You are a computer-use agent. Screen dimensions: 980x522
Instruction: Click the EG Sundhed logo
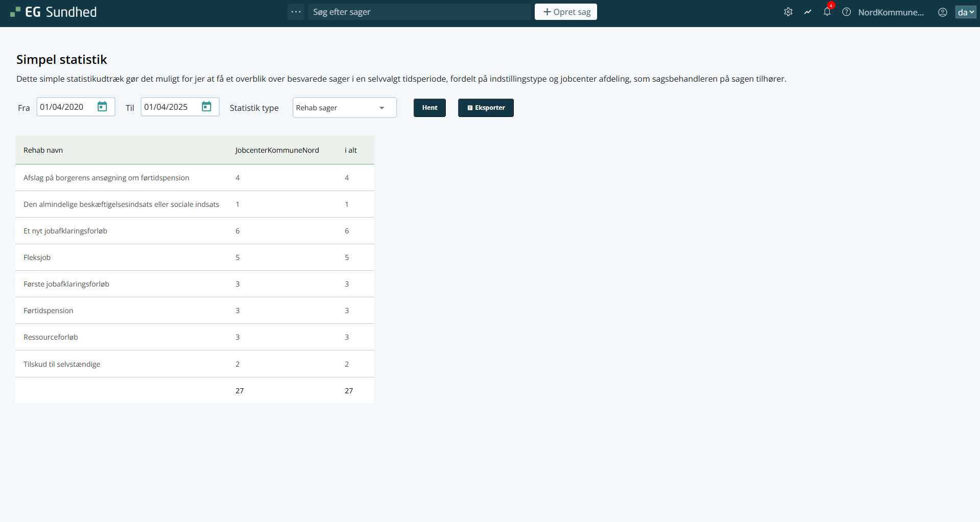[54, 12]
